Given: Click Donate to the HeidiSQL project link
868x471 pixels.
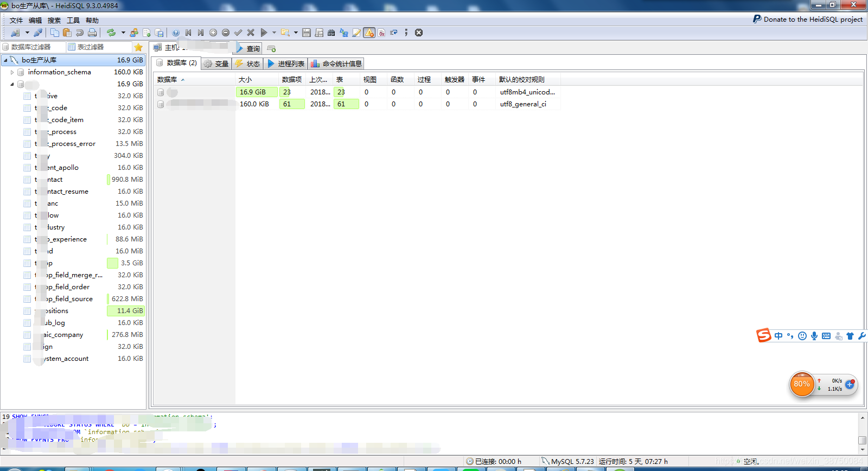Looking at the screenshot, I should [808, 19].
